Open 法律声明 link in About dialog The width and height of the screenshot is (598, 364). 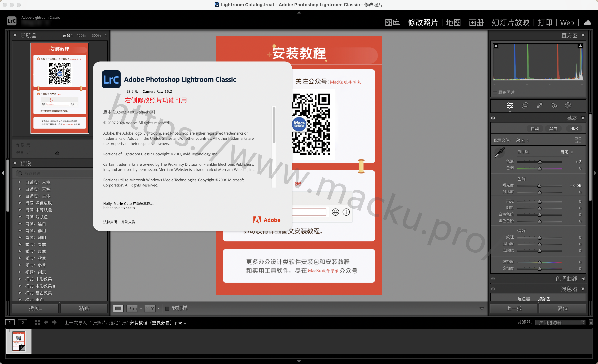coord(110,222)
